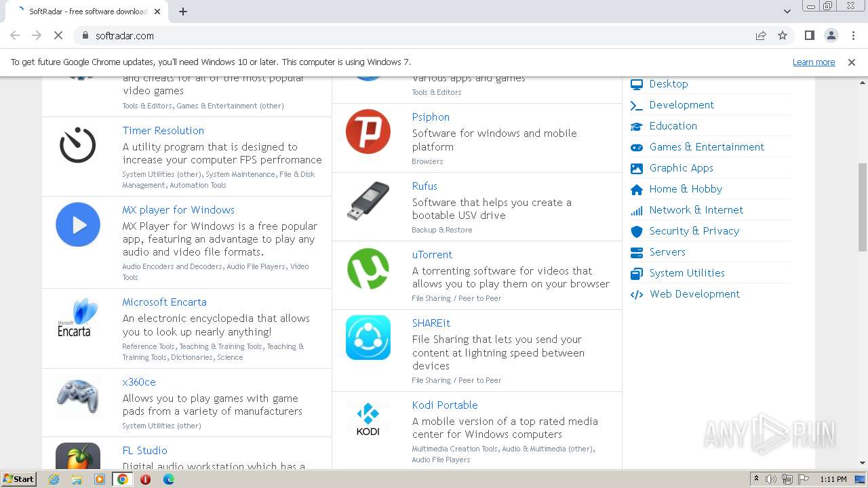Open the Rufus title link
This screenshot has width=868, height=488.
pyautogui.click(x=425, y=186)
